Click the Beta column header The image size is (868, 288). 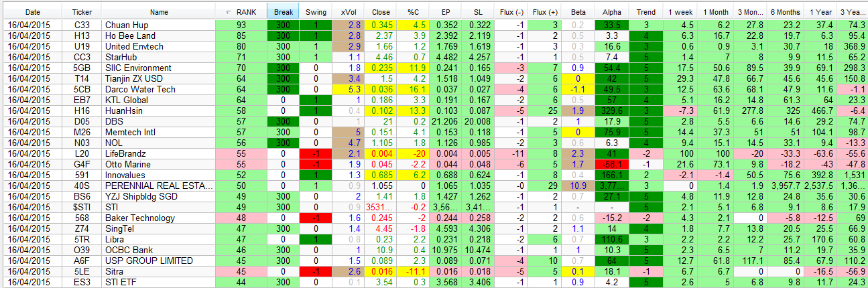point(578,12)
